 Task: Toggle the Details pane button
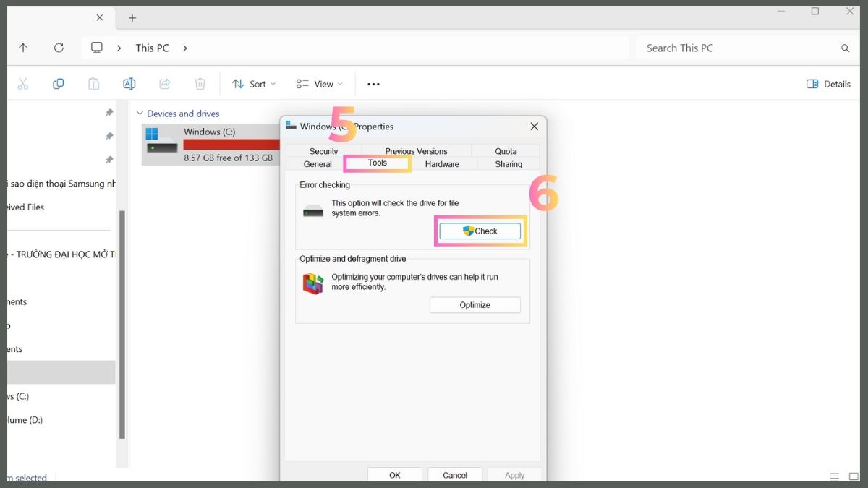click(x=828, y=84)
